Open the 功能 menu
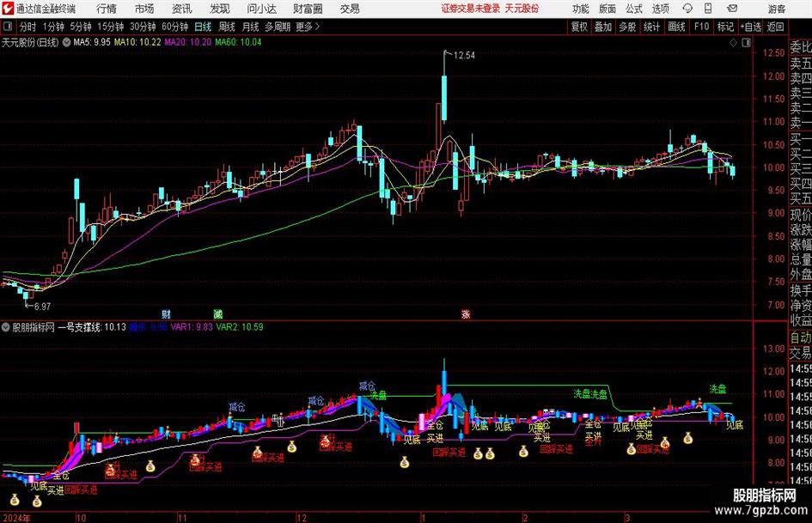Screen dimensions: 812x523 581,9
